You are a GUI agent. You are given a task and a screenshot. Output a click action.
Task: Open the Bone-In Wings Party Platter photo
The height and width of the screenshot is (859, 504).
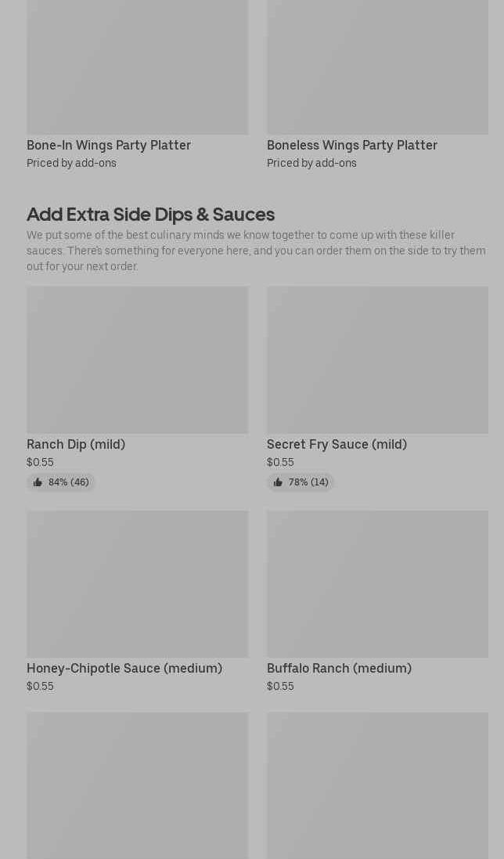click(137, 67)
